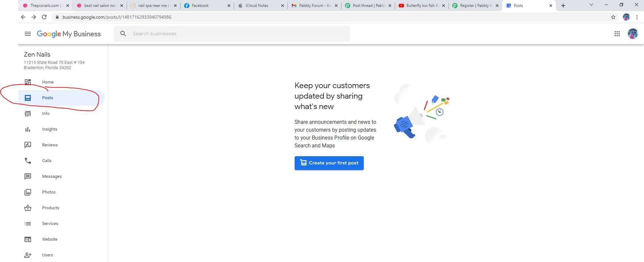Click the megaphone illustration
The image size is (644, 262).
coord(422,115)
